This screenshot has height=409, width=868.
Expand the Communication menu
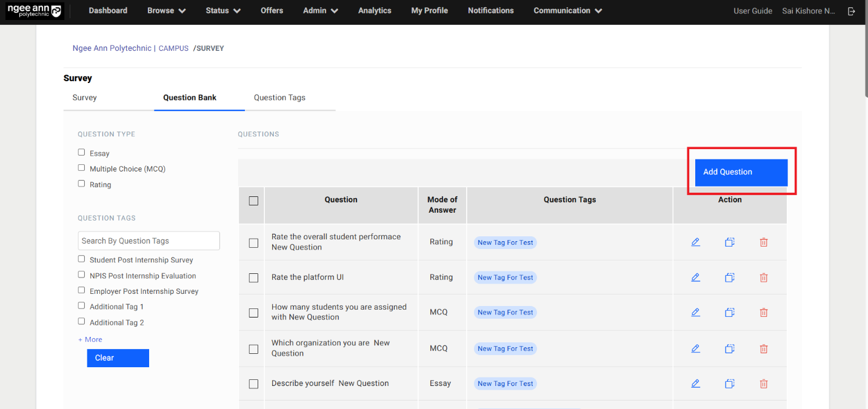point(567,11)
